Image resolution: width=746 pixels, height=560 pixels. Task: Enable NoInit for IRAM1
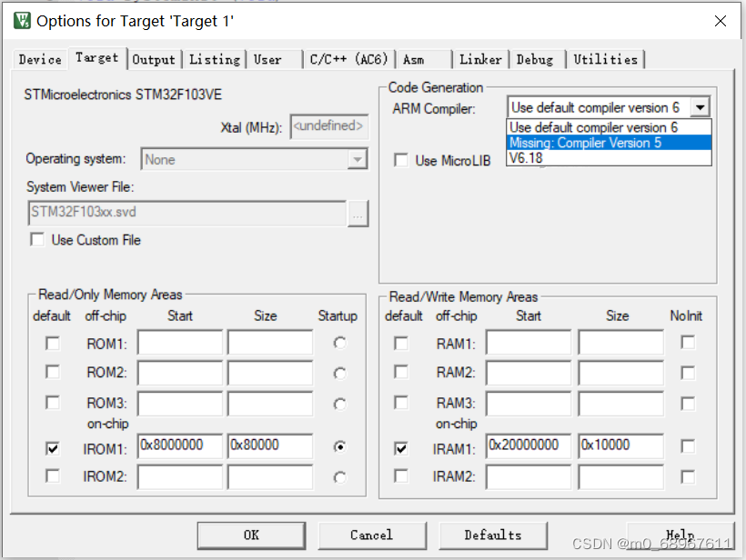click(688, 446)
